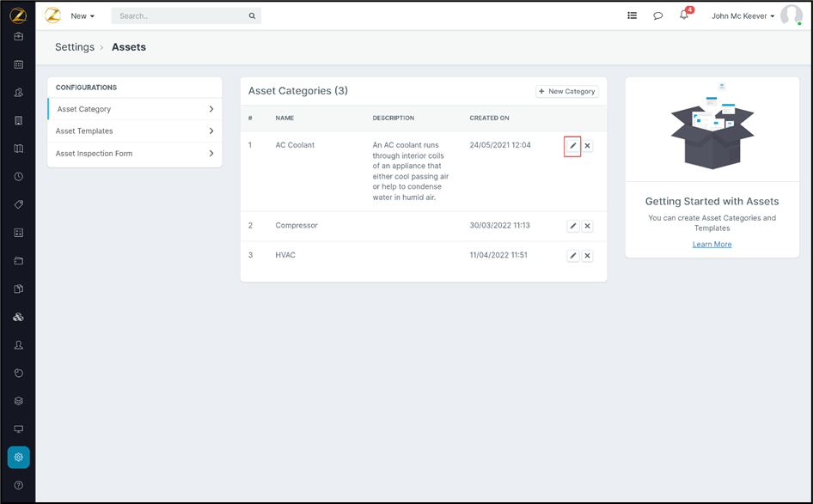The image size is (813, 504).
Task: Remove the AC Coolant category
Action: coord(588,146)
